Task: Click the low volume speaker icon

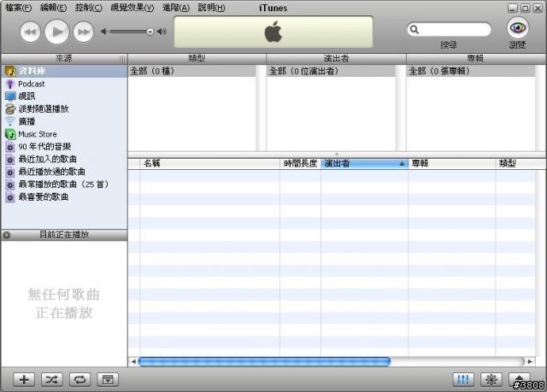Action: pos(104,32)
